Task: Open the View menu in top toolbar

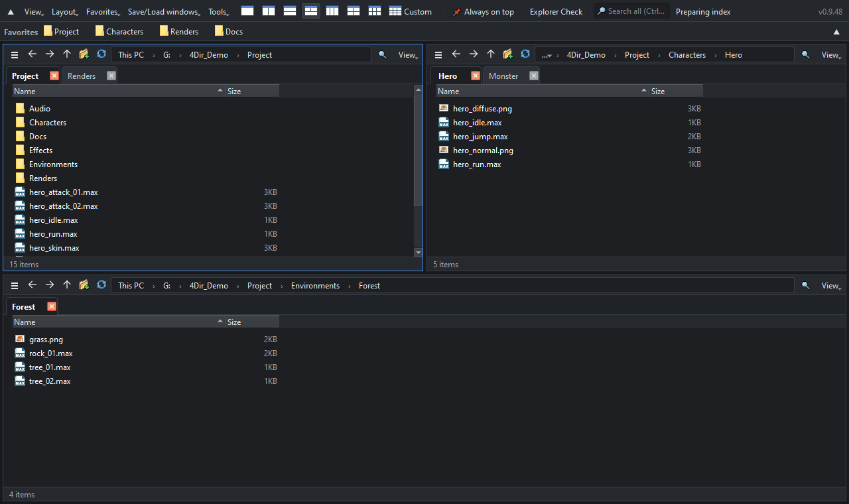Action: tap(34, 12)
